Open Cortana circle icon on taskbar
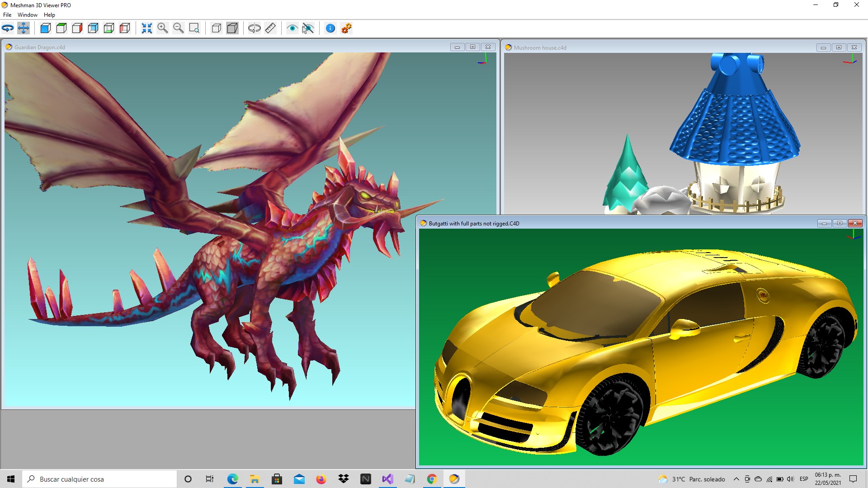Image resolution: width=868 pixels, height=488 pixels. [x=188, y=479]
